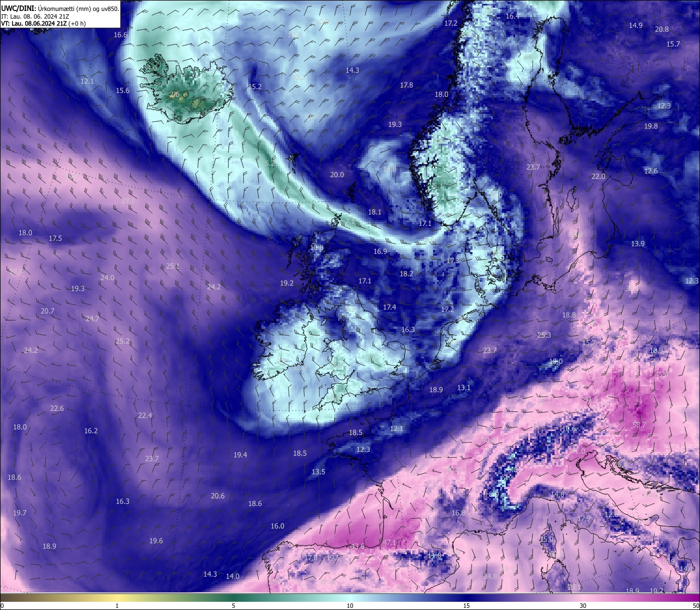Viewport: 700px width, 610px height.
Task: Click the 13.5 value label
Action: point(318,472)
